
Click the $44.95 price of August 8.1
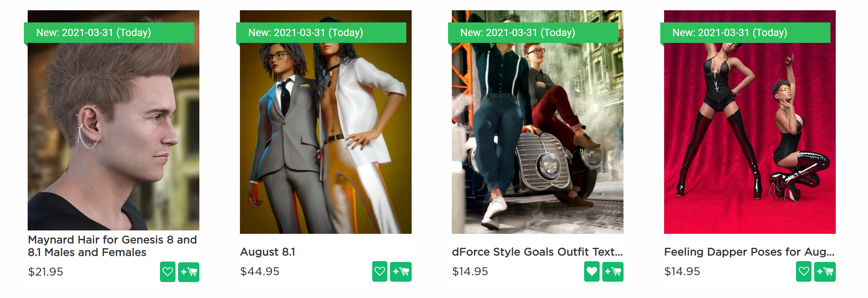click(260, 271)
